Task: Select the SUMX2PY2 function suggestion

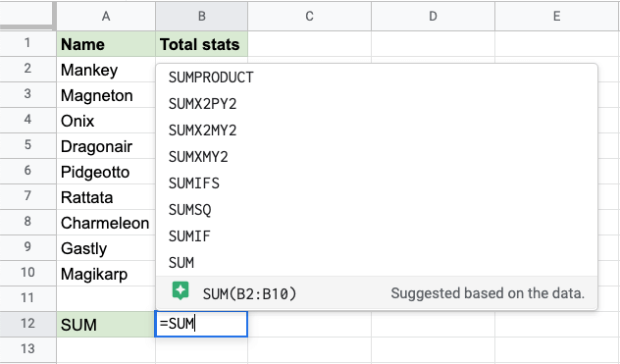Action: pyautogui.click(x=377, y=104)
